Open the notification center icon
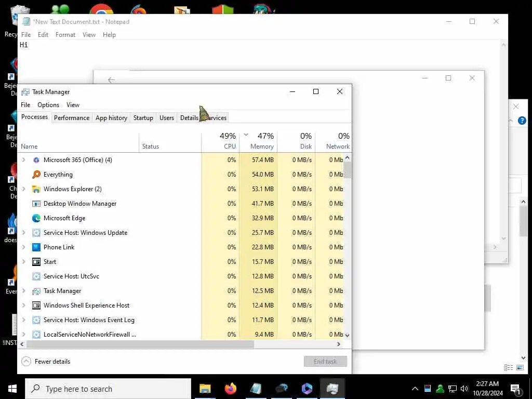Viewport: 532px width, 399px height. pyautogui.click(x=515, y=389)
